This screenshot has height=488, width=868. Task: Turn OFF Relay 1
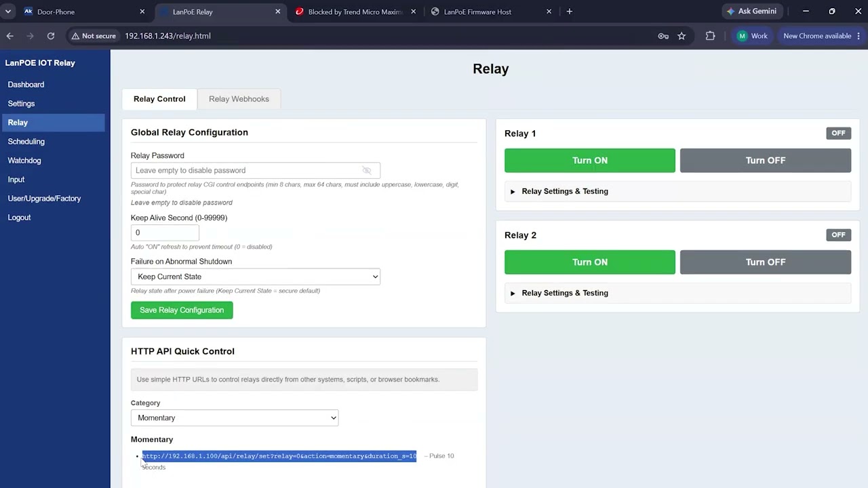[766, 161]
